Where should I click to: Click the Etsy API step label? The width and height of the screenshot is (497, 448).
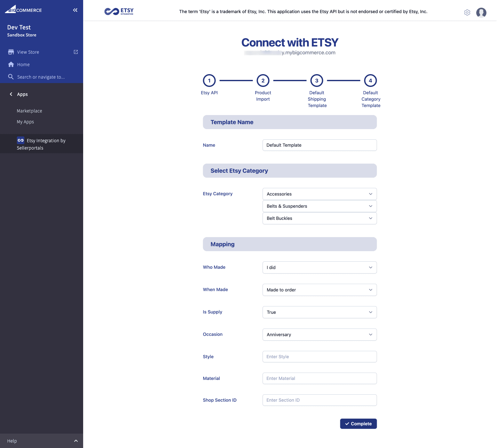pyautogui.click(x=209, y=93)
